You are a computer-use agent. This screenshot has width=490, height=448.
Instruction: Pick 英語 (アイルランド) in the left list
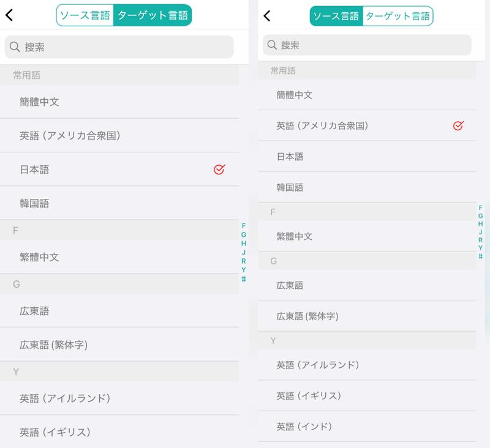(65, 398)
